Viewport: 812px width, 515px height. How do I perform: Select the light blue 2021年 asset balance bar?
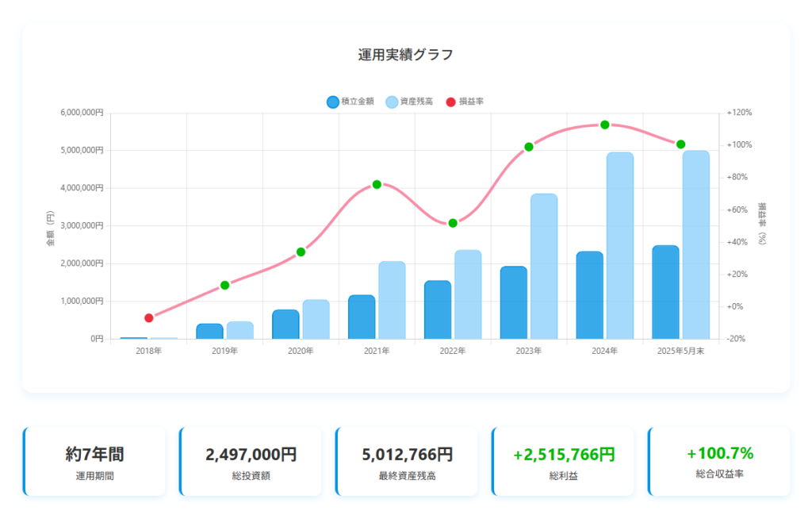tap(392, 301)
